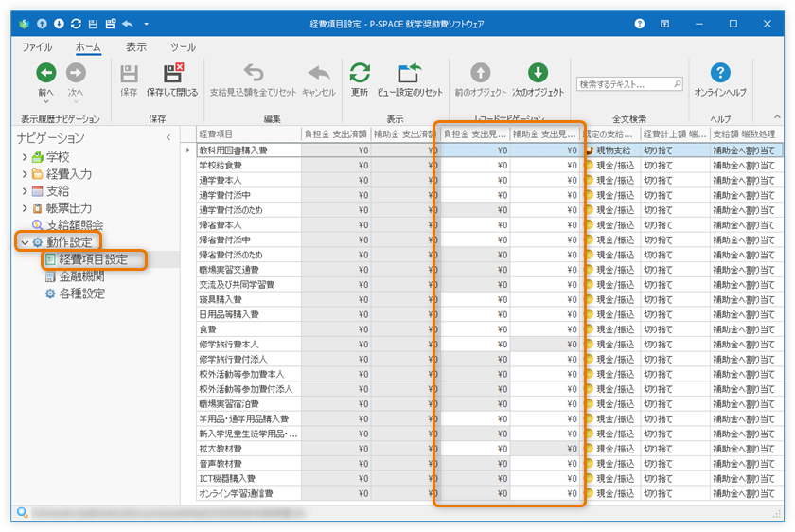Click the オンライン学習通信費 row name
795x532 pixels.
tap(236, 493)
